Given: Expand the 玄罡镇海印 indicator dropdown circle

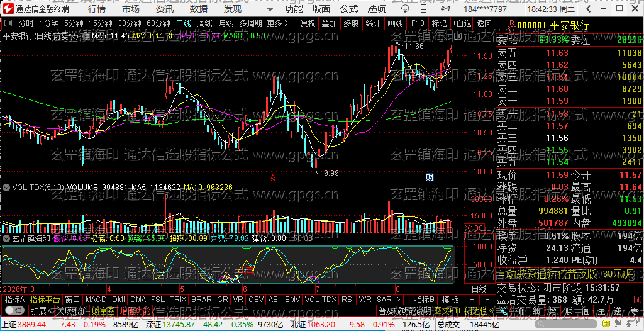Looking at the screenshot, I should 6,238.
